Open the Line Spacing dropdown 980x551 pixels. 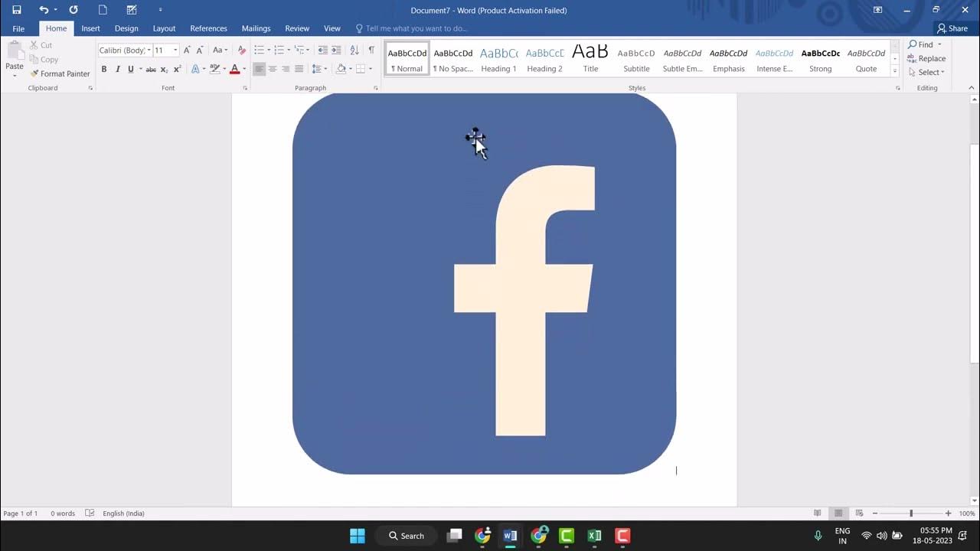318,69
